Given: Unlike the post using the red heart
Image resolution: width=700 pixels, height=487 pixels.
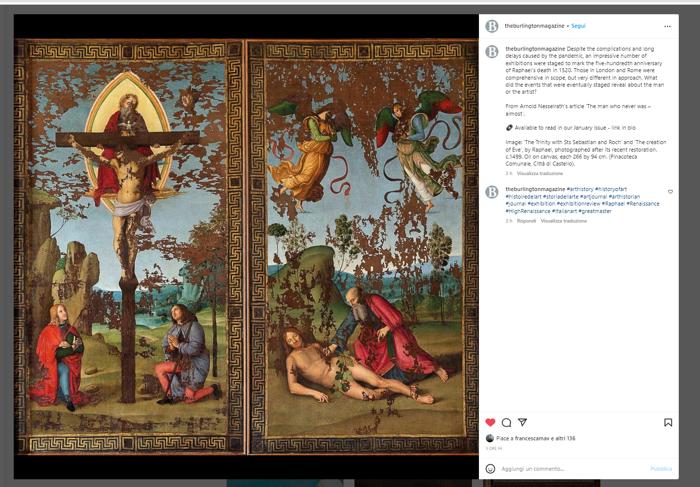Looking at the screenshot, I should coord(490,422).
